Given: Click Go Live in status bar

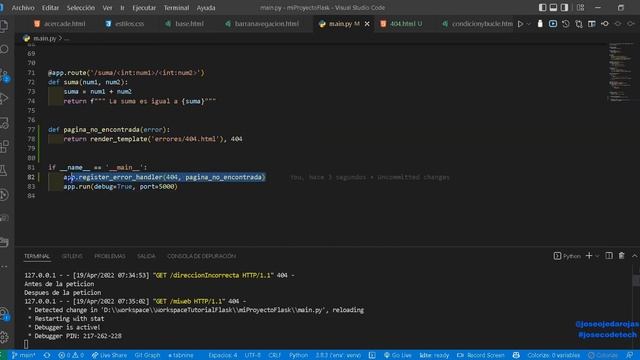Looking at the screenshot, I should point(398,355).
